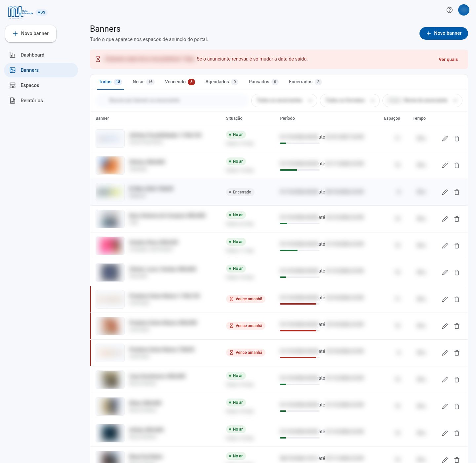Open Relatórios from the sidebar
The height and width of the screenshot is (463, 476).
(x=41, y=101)
